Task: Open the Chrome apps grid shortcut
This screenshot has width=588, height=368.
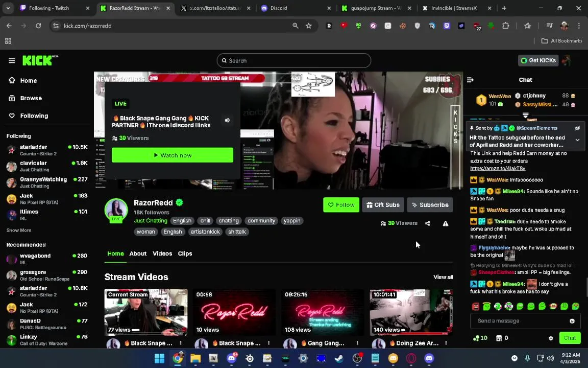Action: coord(8,40)
